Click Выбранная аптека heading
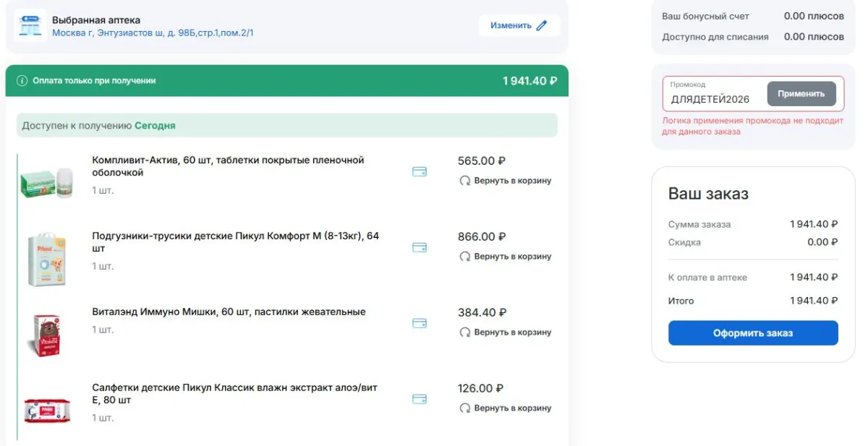868x446 pixels. coord(96,20)
